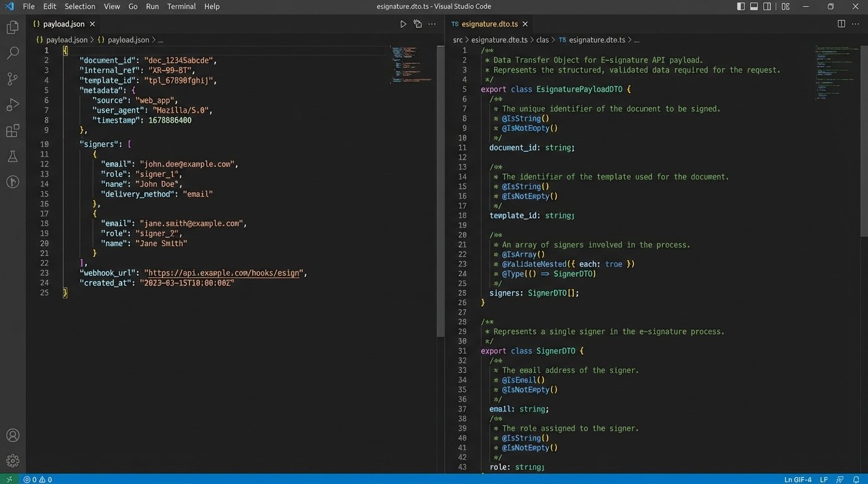Open More Actions menu in payload.json editor
868x484 pixels.
click(432, 24)
